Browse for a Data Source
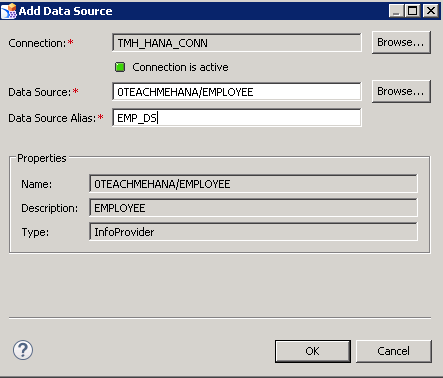The height and width of the screenshot is (378, 443). [x=401, y=91]
